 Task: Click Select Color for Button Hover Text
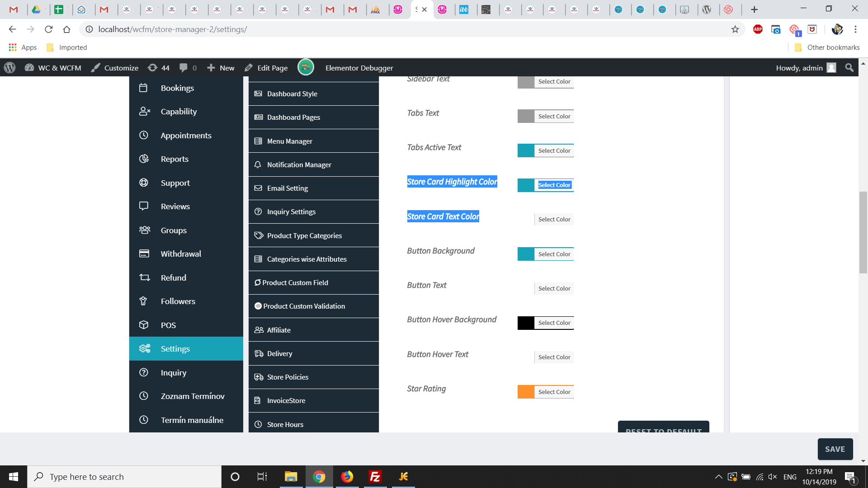coord(554,357)
